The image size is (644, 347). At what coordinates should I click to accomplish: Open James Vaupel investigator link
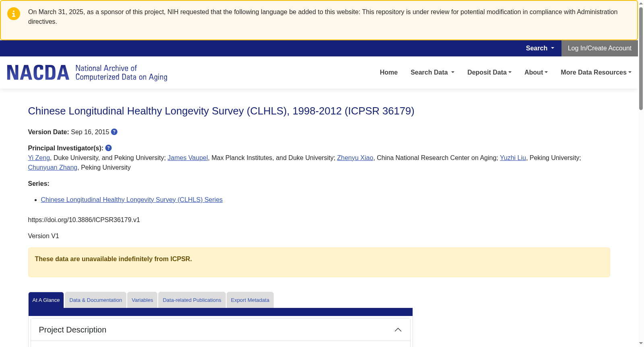(188, 158)
